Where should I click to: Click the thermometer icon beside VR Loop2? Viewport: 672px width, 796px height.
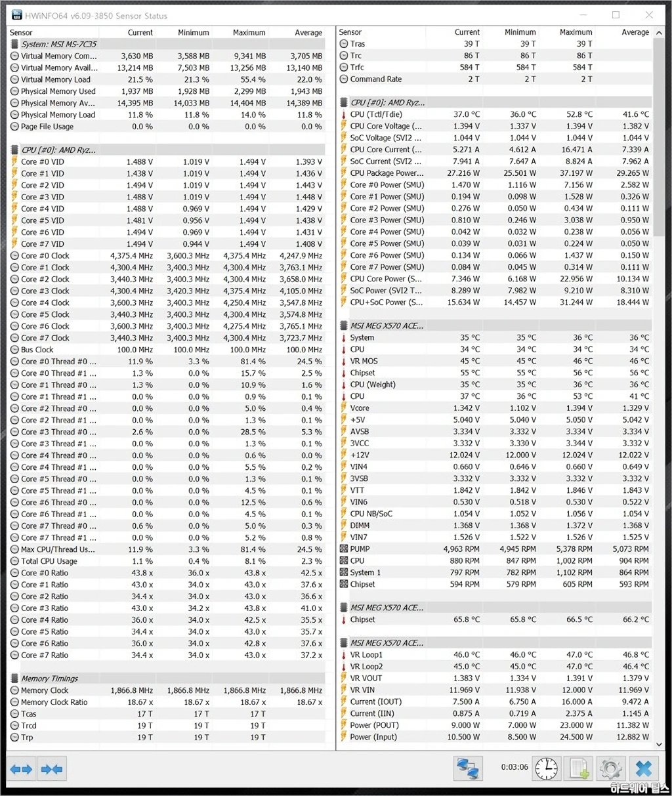(344, 667)
